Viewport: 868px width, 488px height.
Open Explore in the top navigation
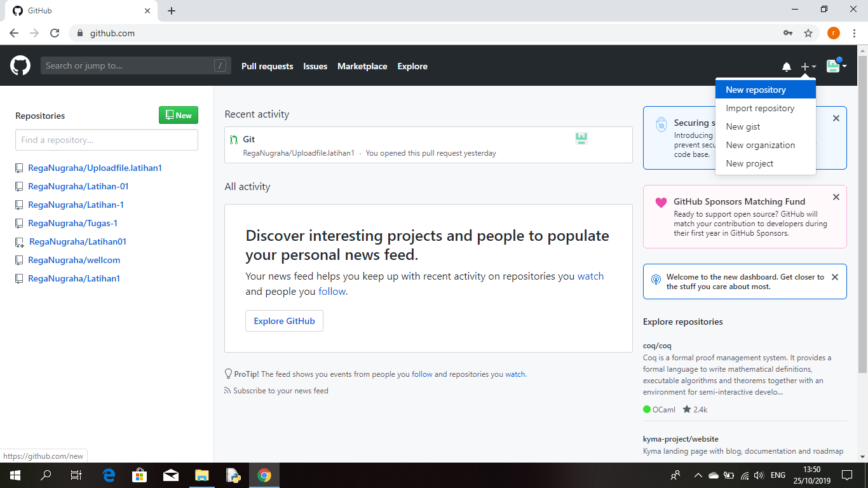point(412,66)
